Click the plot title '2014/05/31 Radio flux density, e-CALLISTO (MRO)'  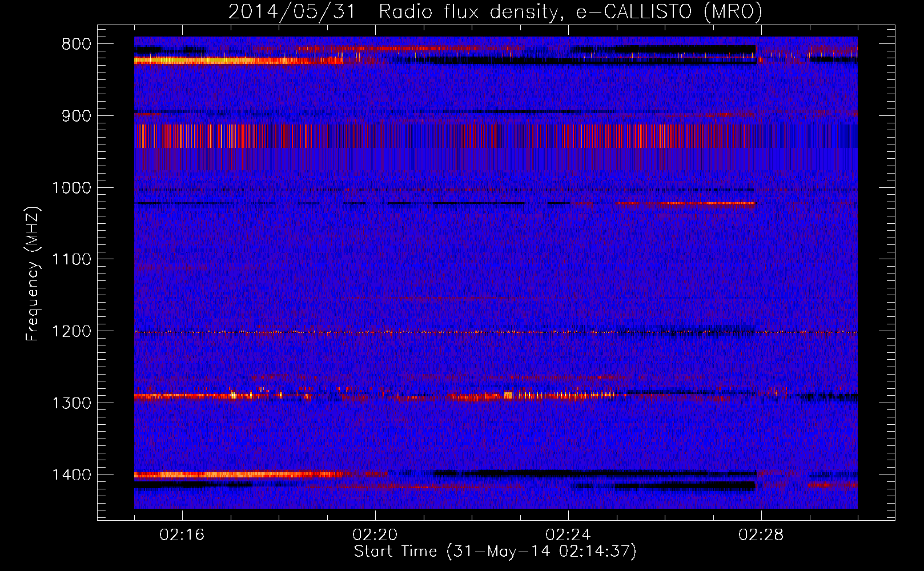[x=495, y=11]
